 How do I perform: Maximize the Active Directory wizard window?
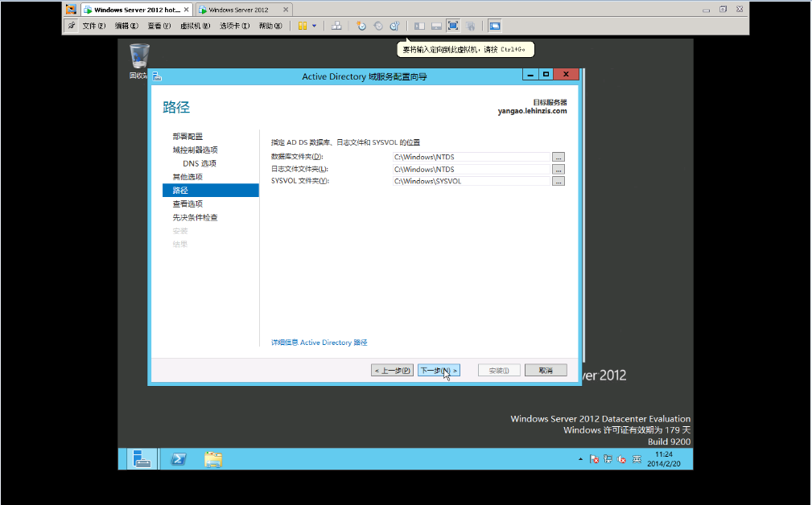546,75
